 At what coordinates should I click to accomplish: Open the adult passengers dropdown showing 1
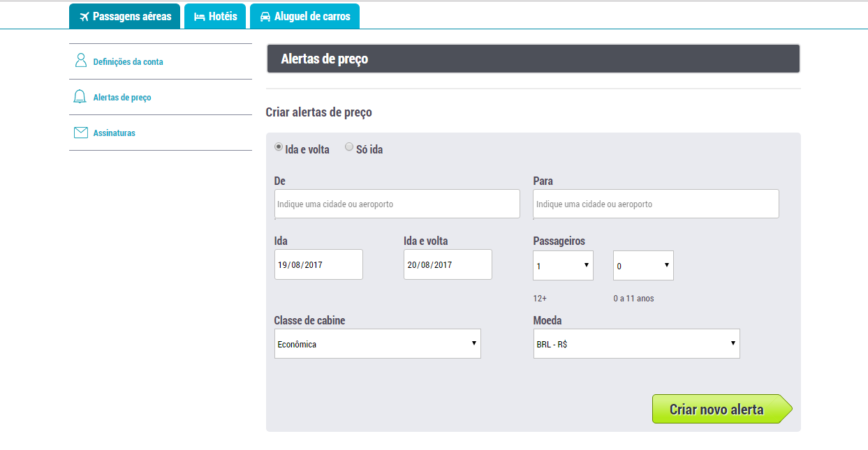pos(563,265)
